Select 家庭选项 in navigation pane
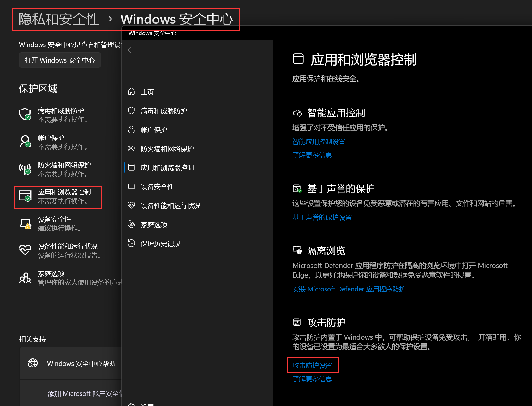Image resolution: width=532 pixels, height=406 pixels. coord(198,224)
